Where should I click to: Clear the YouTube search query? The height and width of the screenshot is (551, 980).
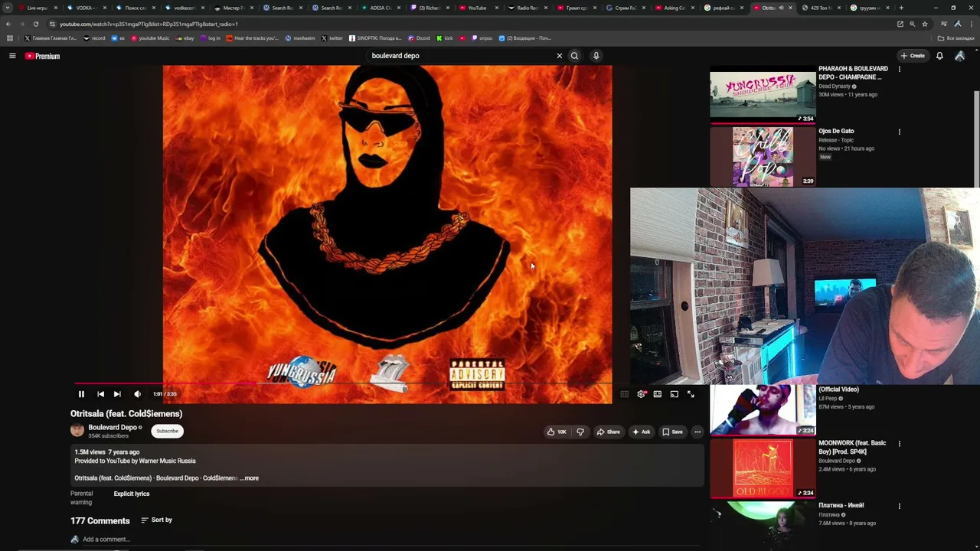click(559, 56)
